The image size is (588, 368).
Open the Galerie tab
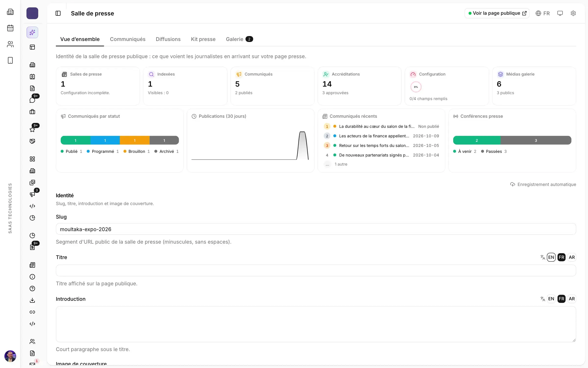point(239,39)
